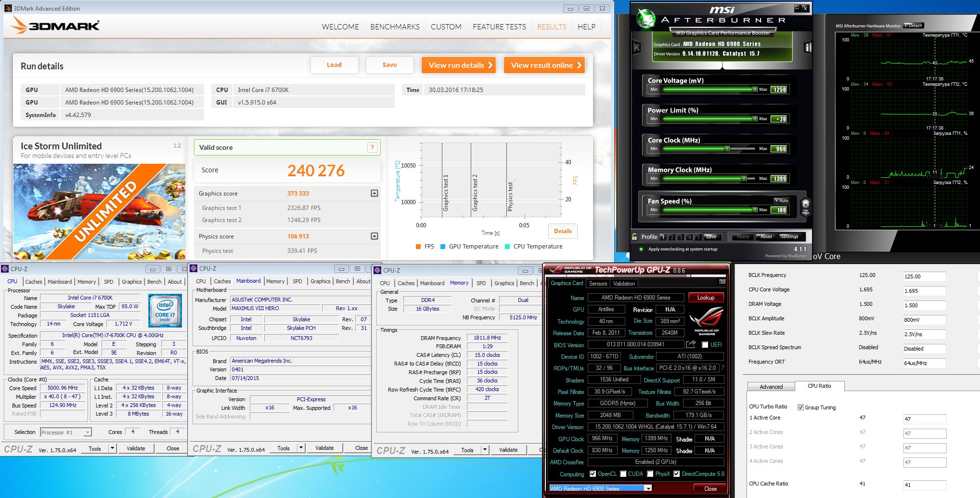Open Afterburner Kombustor K button

coord(637,47)
